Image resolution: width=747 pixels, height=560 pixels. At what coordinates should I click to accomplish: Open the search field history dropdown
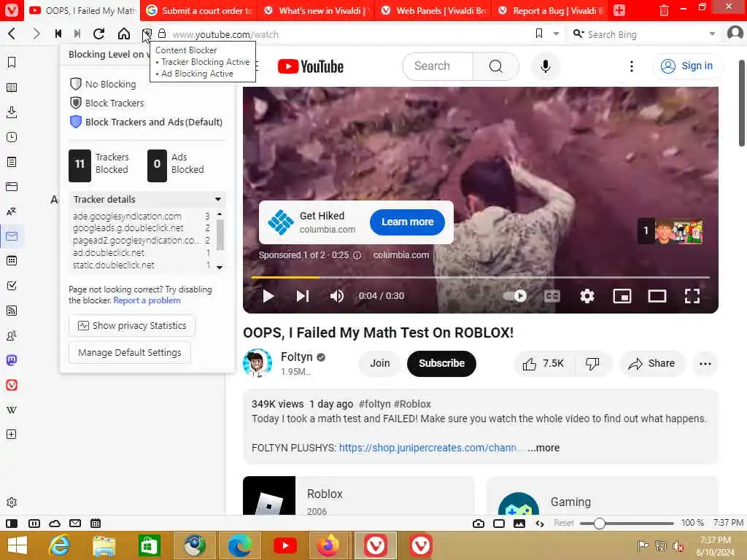(712, 34)
